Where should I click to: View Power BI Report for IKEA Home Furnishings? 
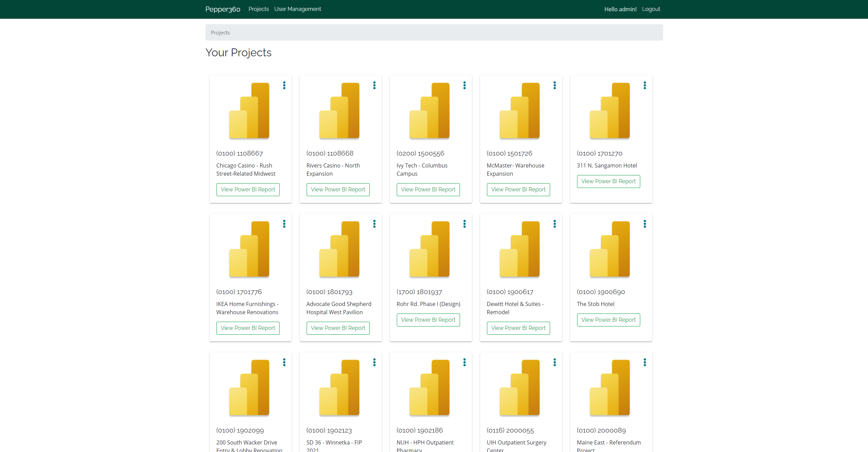coord(248,328)
